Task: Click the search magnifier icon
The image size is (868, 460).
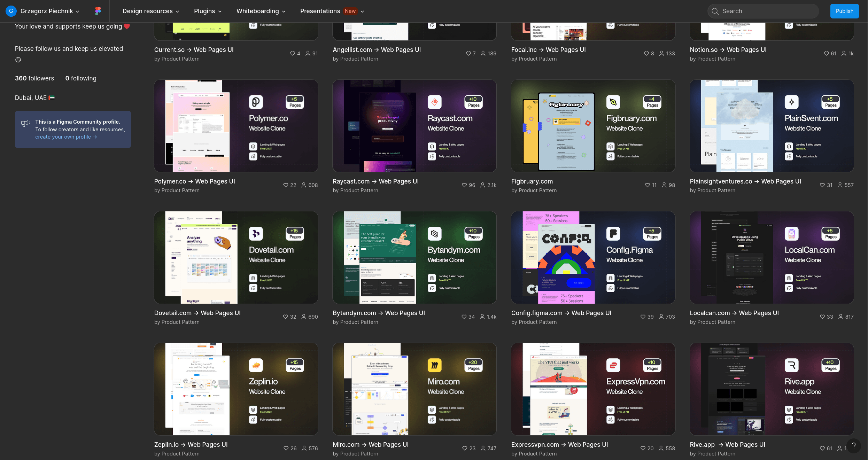Action: pos(715,11)
